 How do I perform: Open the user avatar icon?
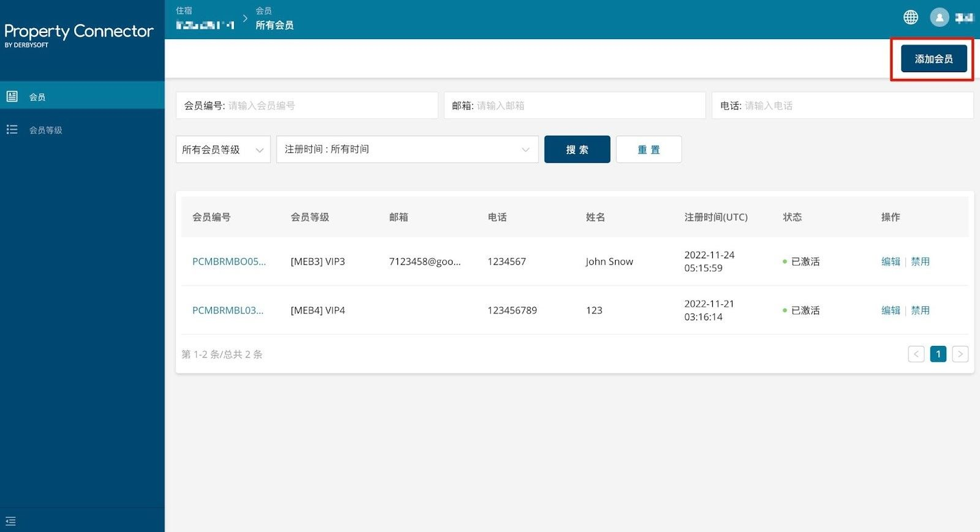[x=939, y=17]
